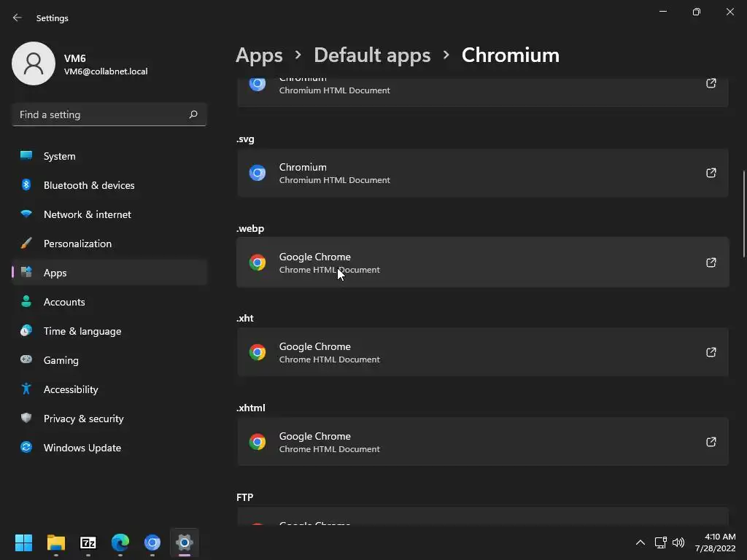Open Bluetooth & devices settings
The height and width of the screenshot is (560, 747).
point(109,185)
